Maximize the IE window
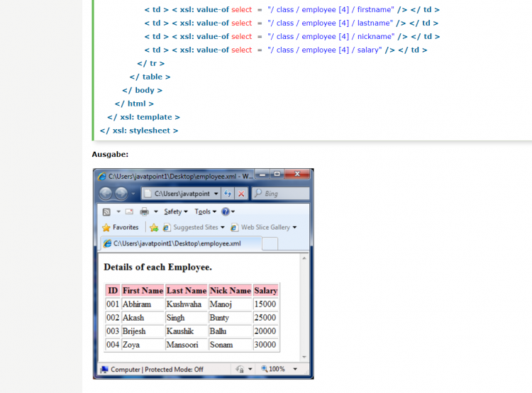The image size is (532, 393). tap(277, 174)
